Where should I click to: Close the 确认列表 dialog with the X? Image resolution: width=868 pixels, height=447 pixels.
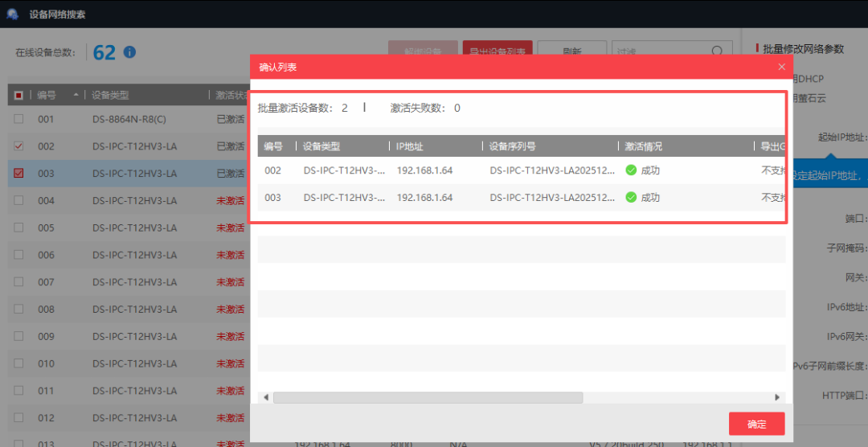(781, 67)
